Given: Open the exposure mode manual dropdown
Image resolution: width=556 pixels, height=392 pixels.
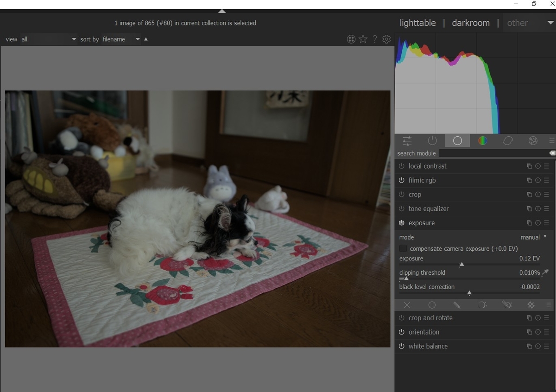Looking at the screenshot, I should (x=533, y=237).
